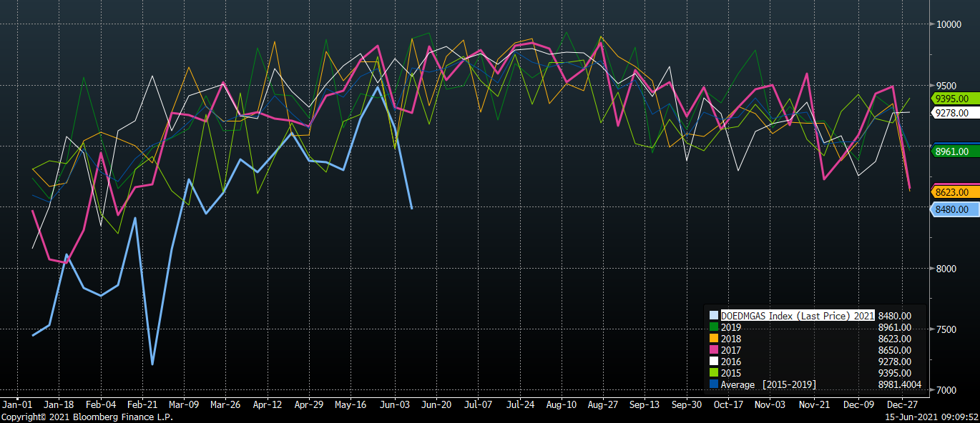Click the blue Average legend swatch
Screen dimensions: 980x423
(713, 384)
